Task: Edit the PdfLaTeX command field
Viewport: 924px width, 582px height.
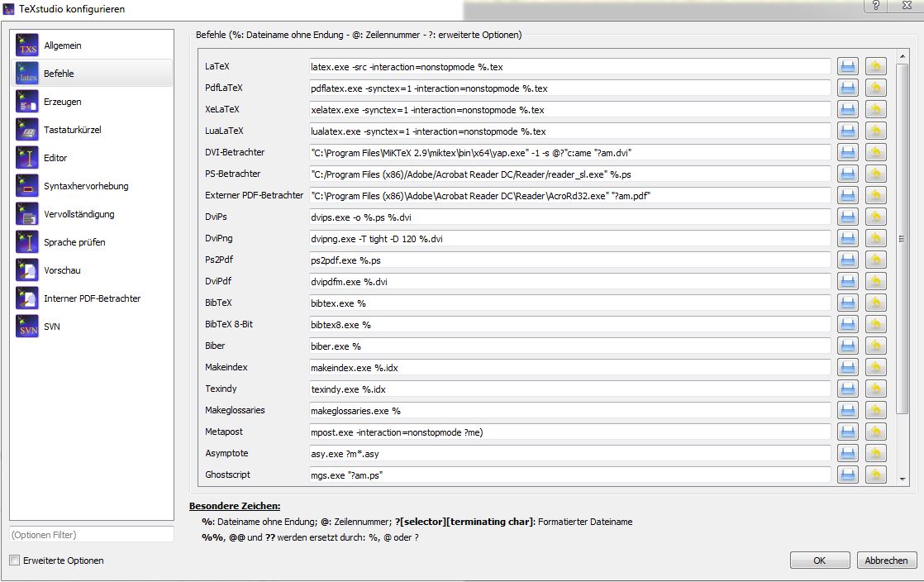Action: tap(569, 88)
